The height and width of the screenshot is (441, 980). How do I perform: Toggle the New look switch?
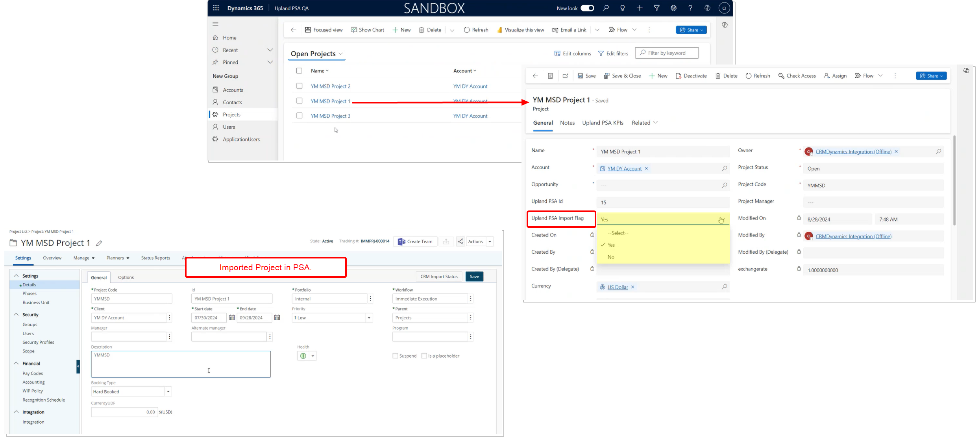(x=587, y=8)
